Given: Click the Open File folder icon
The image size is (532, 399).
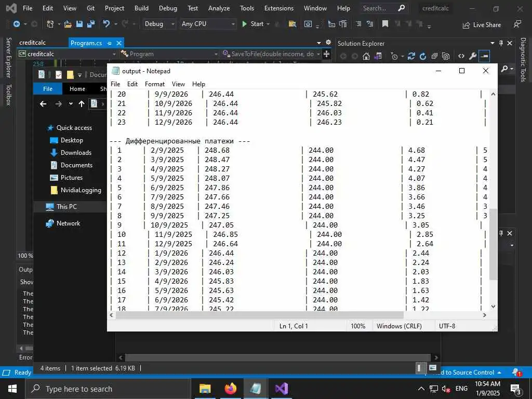Looking at the screenshot, I should tap(68, 24).
